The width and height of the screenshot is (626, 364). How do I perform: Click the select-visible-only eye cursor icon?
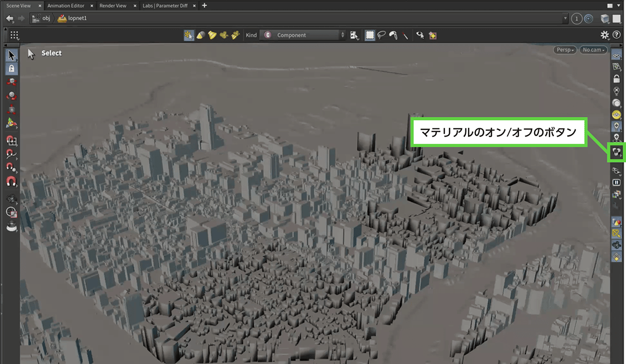pyautogui.click(x=419, y=35)
